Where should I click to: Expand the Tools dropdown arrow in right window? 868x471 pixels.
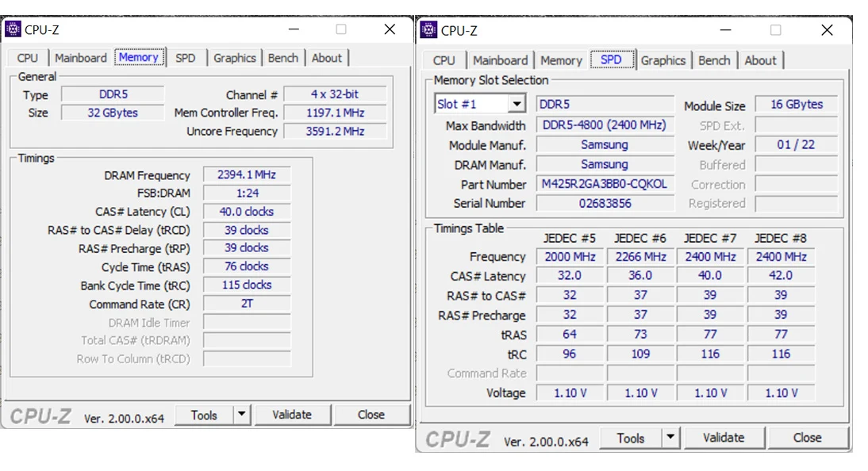pos(670,437)
